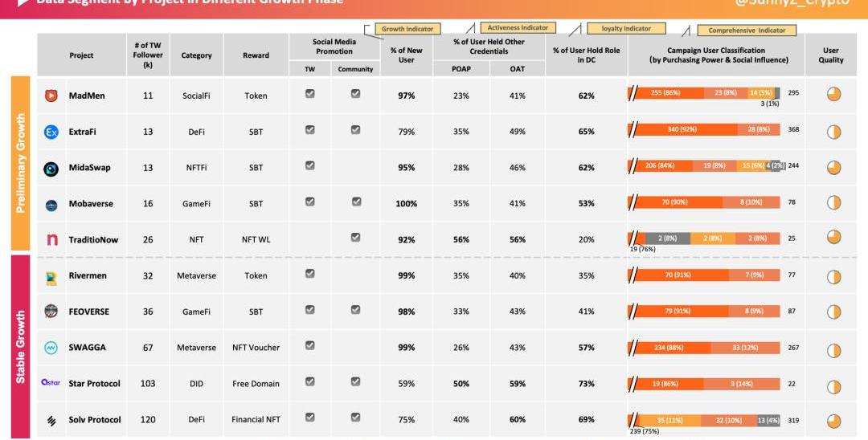Click the '% of User Hold Role in DC' header
The height and width of the screenshot is (440, 868).
click(586, 55)
